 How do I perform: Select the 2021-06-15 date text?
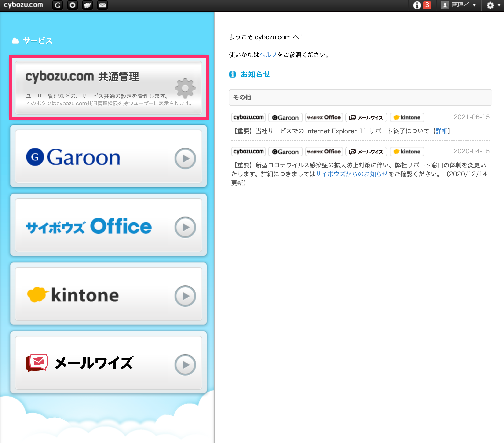[471, 117]
